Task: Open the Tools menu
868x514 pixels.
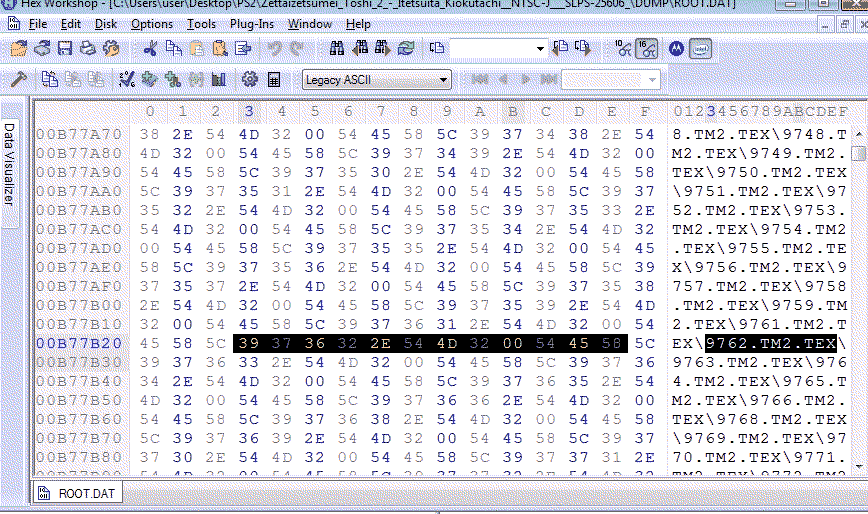Action: (201, 24)
